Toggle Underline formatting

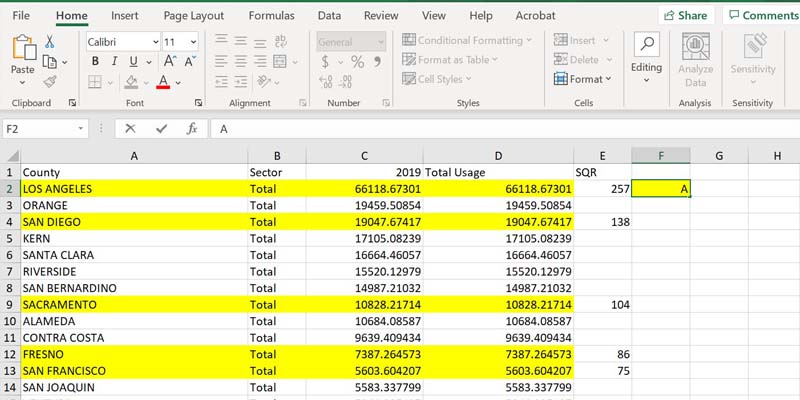[133, 62]
